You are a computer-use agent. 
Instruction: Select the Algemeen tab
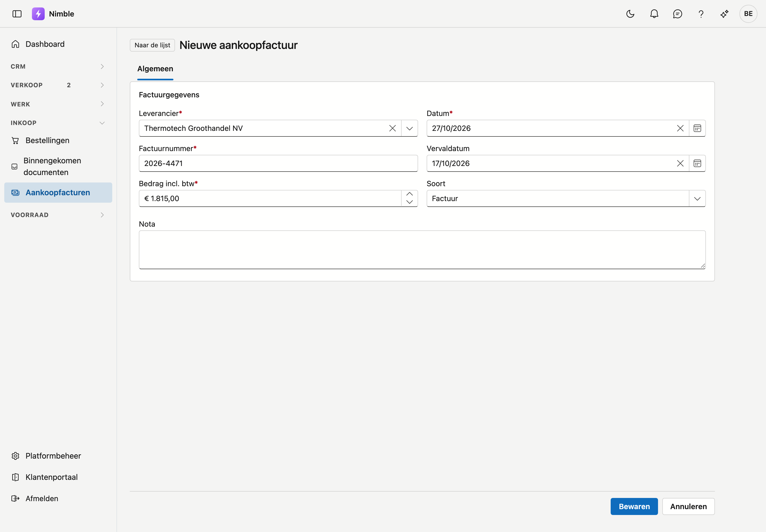tap(155, 69)
